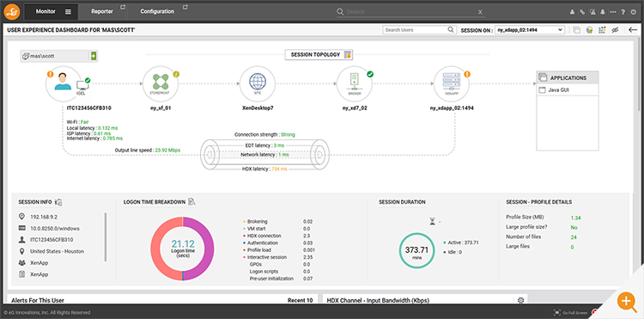
Task: Open the help question mark icon
Action: (623, 12)
